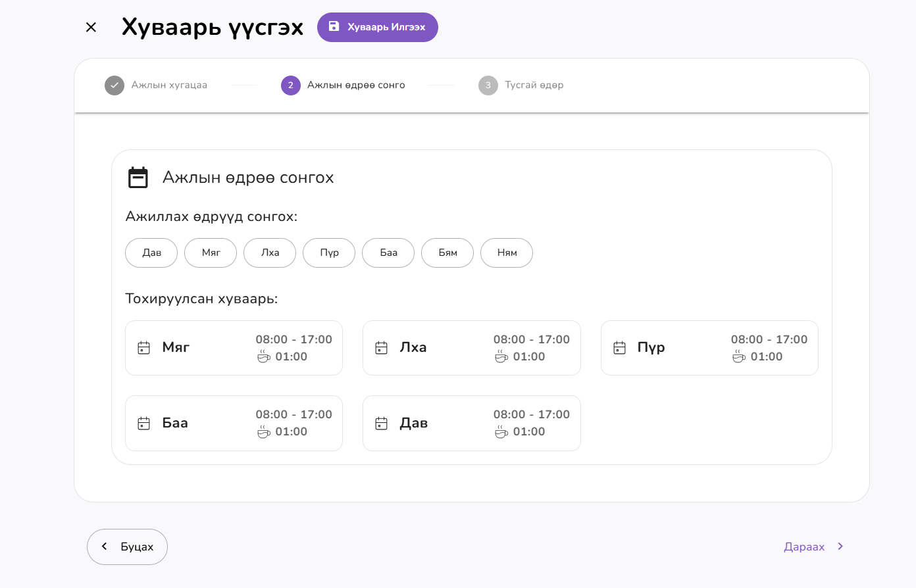This screenshot has height=588, width=916.
Task: Click the calendar icon beside Ажлын өдрөө сонгох heading
Action: [x=138, y=176]
